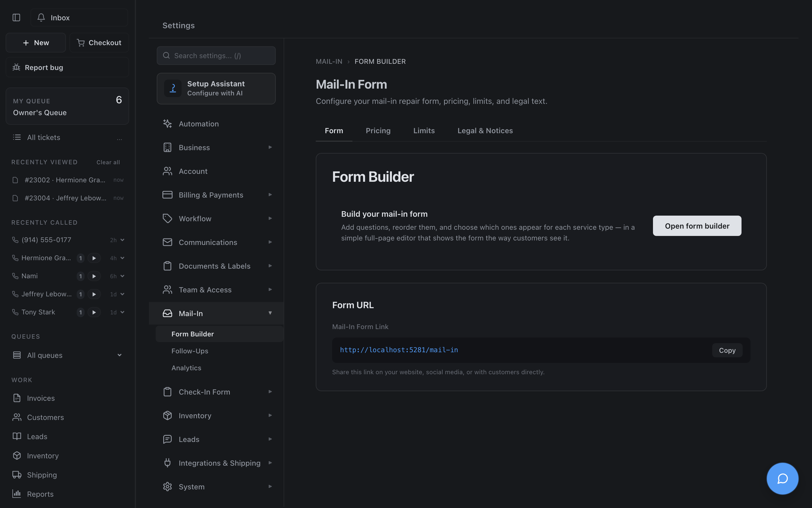
Task: Click Open form builder button
Action: click(x=697, y=226)
